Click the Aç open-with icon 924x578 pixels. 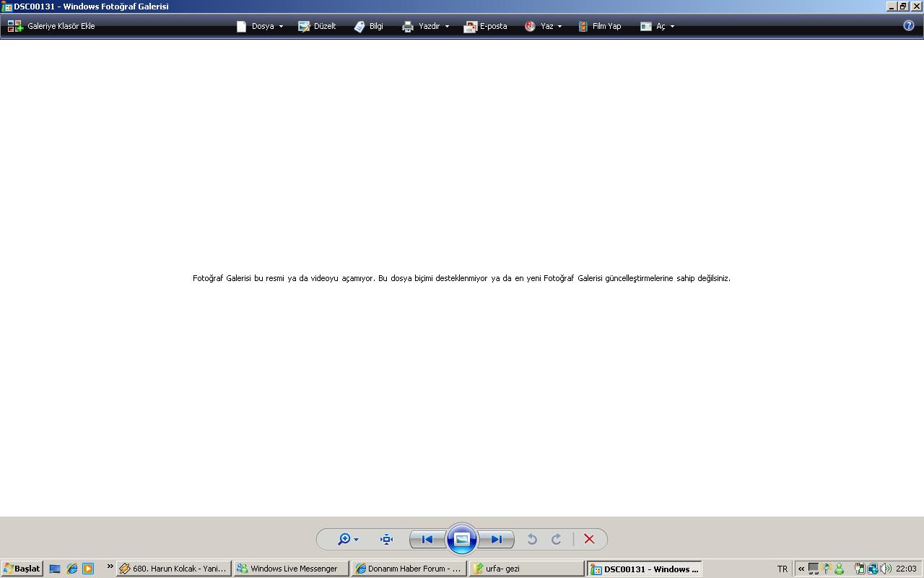(646, 26)
